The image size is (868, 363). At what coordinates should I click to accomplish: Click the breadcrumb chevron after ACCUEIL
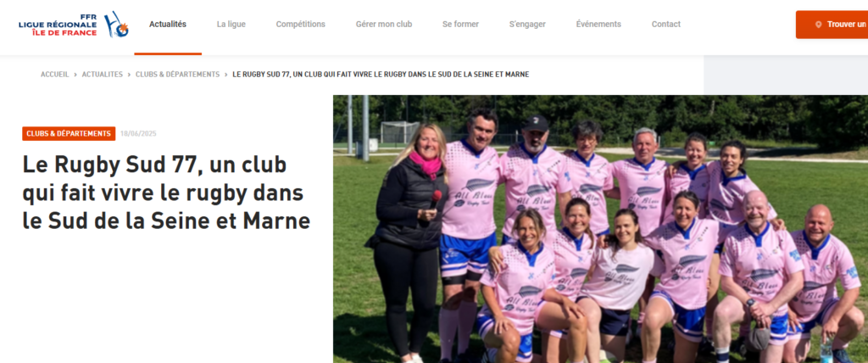(75, 75)
